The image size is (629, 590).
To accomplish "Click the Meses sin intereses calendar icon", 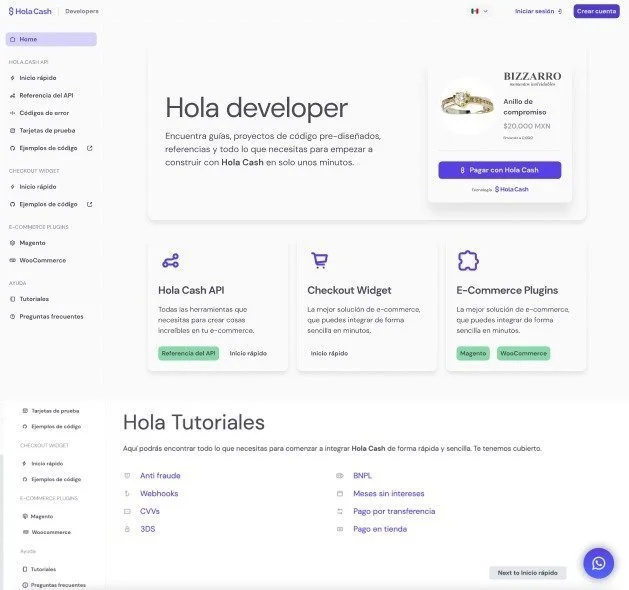I will click(340, 493).
